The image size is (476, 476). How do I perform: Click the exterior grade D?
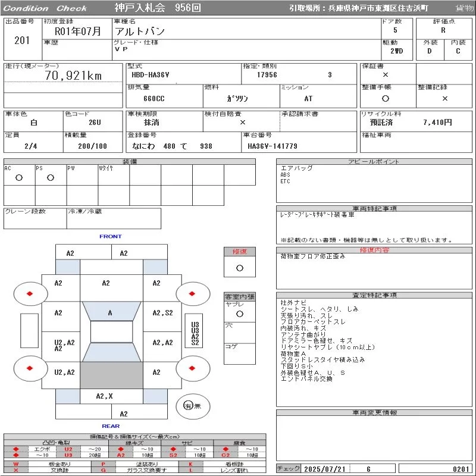tap(429, 51)
